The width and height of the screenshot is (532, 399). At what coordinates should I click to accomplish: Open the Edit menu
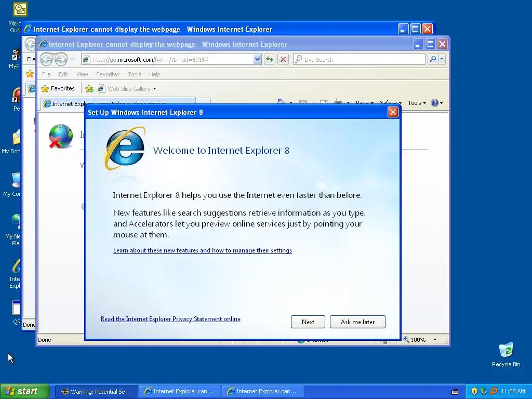pos(63,74)
